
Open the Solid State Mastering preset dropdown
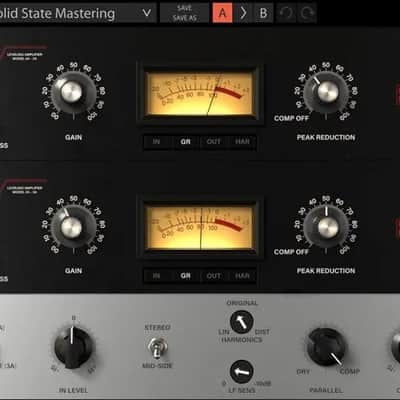(77, 13)
